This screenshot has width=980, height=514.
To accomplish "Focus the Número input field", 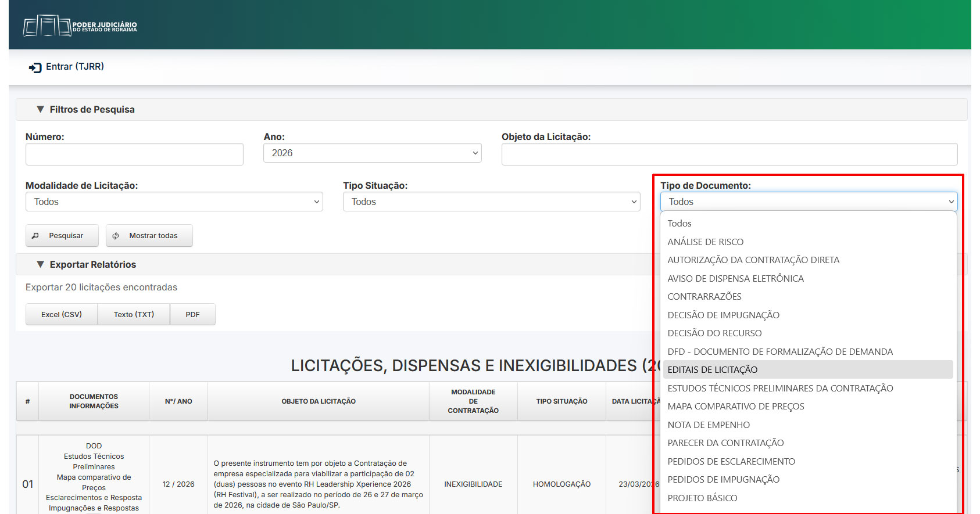I will coord(134,154).
